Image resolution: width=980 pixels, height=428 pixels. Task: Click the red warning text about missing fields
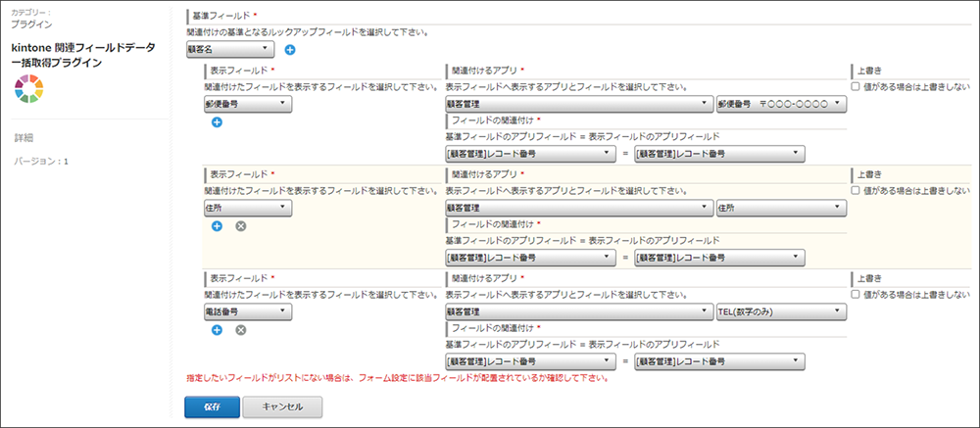(x=398, y=378)
